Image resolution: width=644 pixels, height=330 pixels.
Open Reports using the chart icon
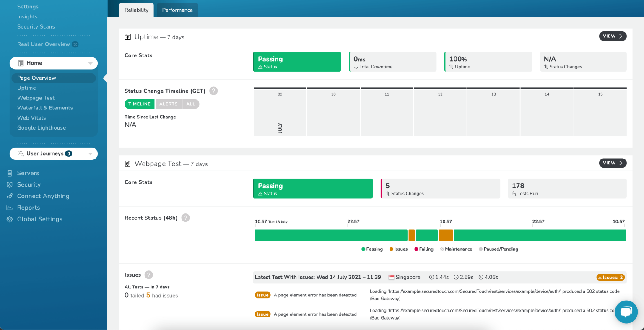pos(9,208)
